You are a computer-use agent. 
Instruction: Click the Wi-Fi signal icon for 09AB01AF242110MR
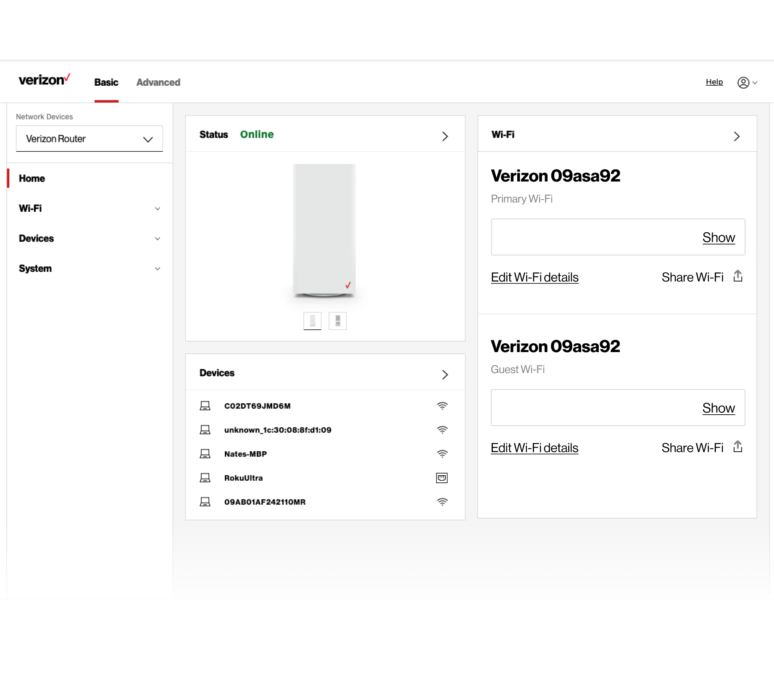pos(442,502)
